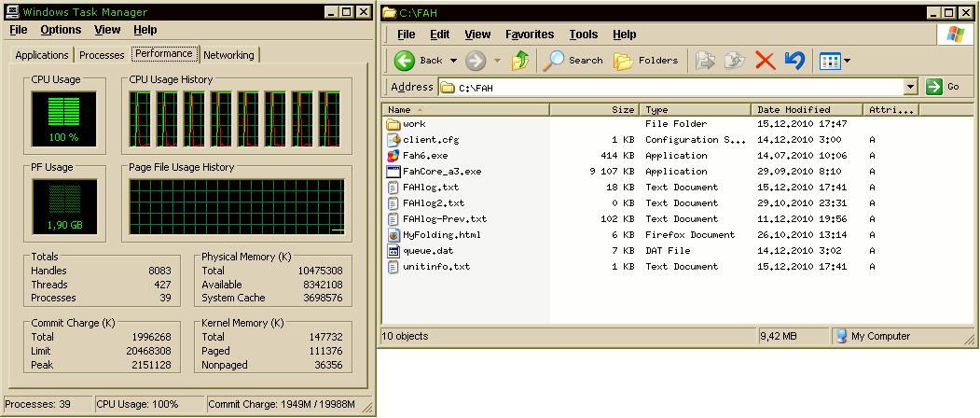
Task: Click the Task Manager title bar icon
Action: coord(12,12)
